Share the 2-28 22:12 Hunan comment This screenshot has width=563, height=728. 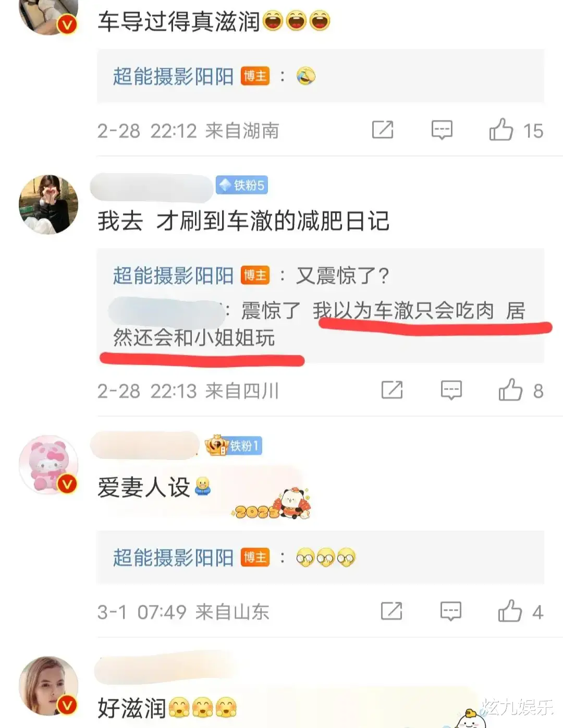point(383,130)
